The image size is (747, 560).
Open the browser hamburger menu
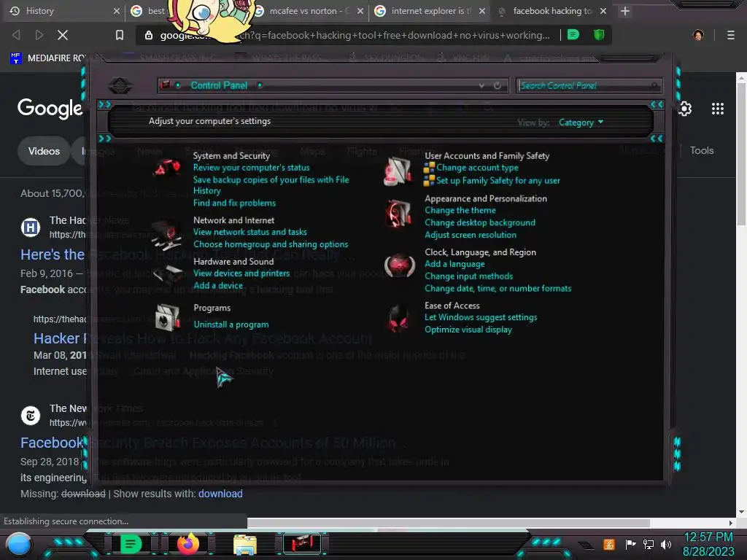click(731, 35)
